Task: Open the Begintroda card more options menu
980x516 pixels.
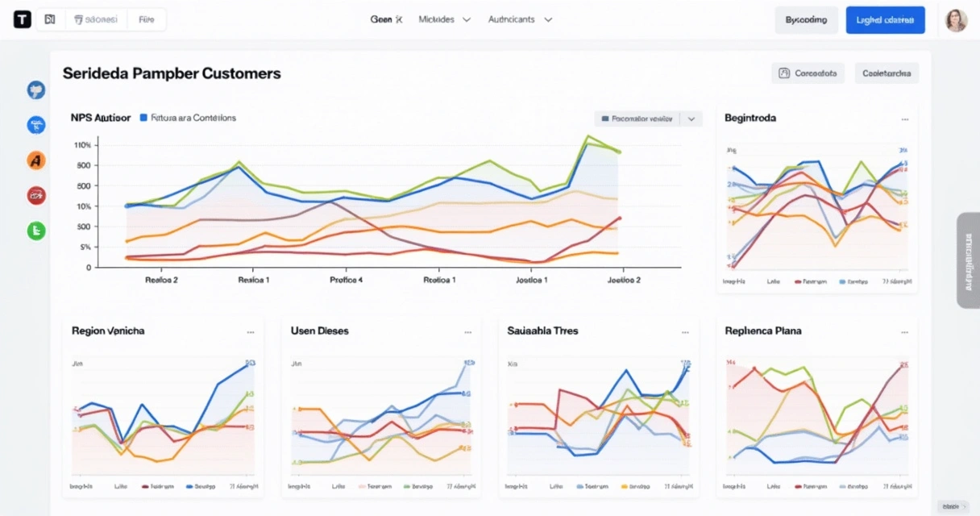Action: (906, 119)
